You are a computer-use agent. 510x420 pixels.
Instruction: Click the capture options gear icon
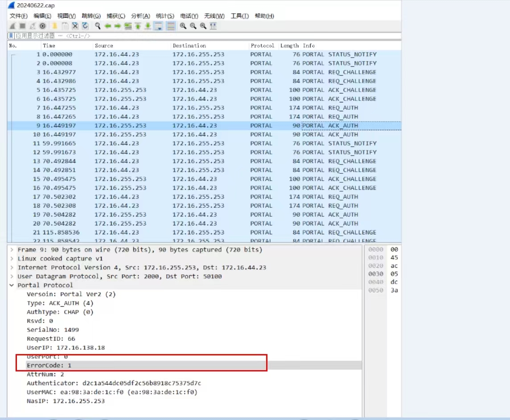(x=42, y=26)
